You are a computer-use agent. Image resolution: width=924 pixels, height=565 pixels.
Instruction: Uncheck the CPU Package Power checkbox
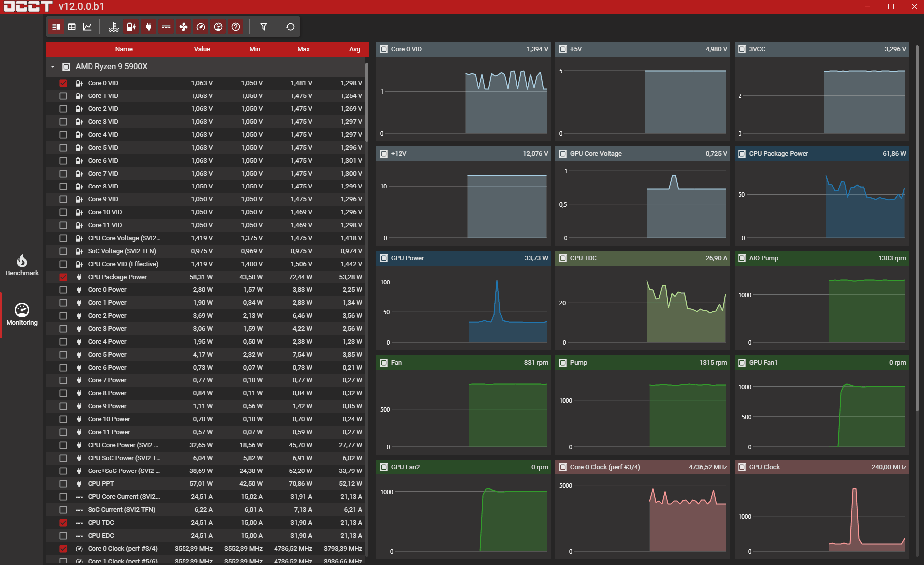[x=63, y=277]
